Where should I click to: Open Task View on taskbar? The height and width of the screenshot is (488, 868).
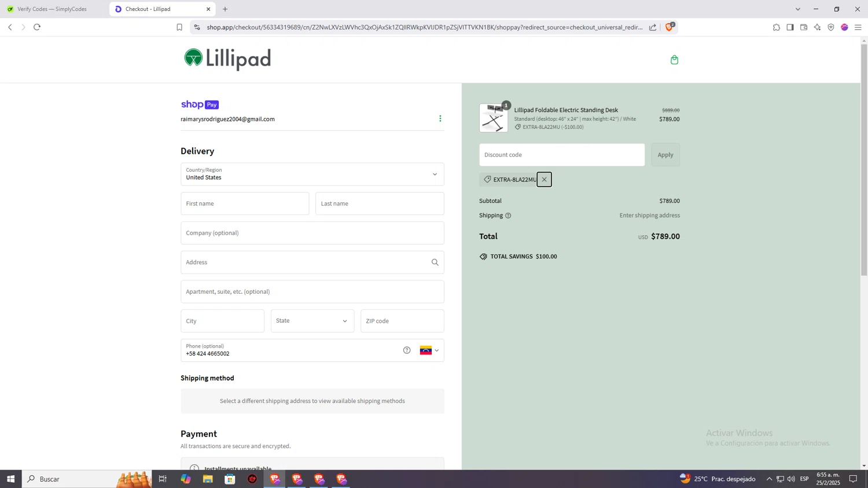[x=163, y=479]
